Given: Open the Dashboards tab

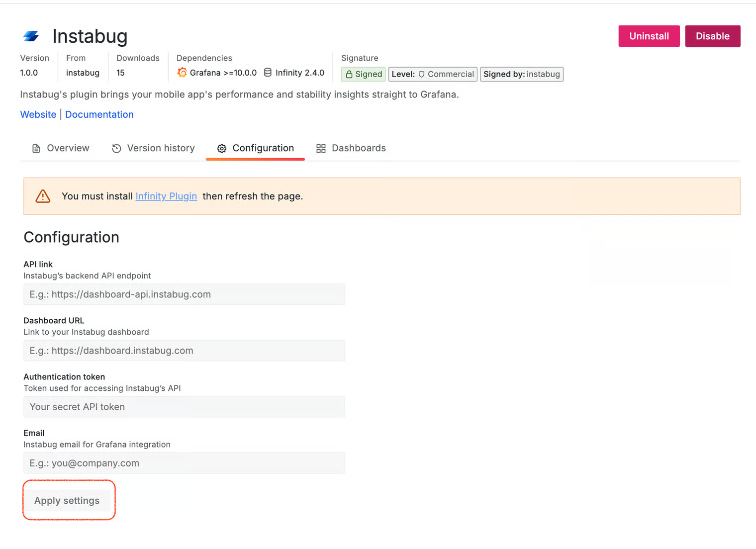Looking at the screenshot, I should pyautogui.click(x=351, y=148).
